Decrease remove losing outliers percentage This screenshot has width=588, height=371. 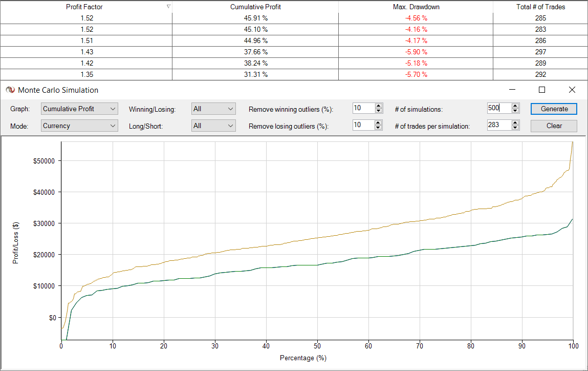[379, 128]
